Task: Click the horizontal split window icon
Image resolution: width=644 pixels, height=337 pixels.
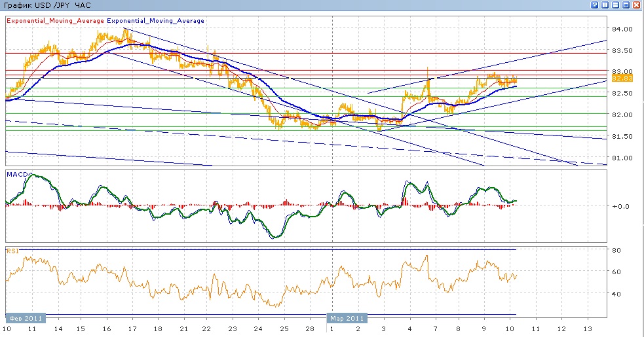Action: [x=616, y=5]
